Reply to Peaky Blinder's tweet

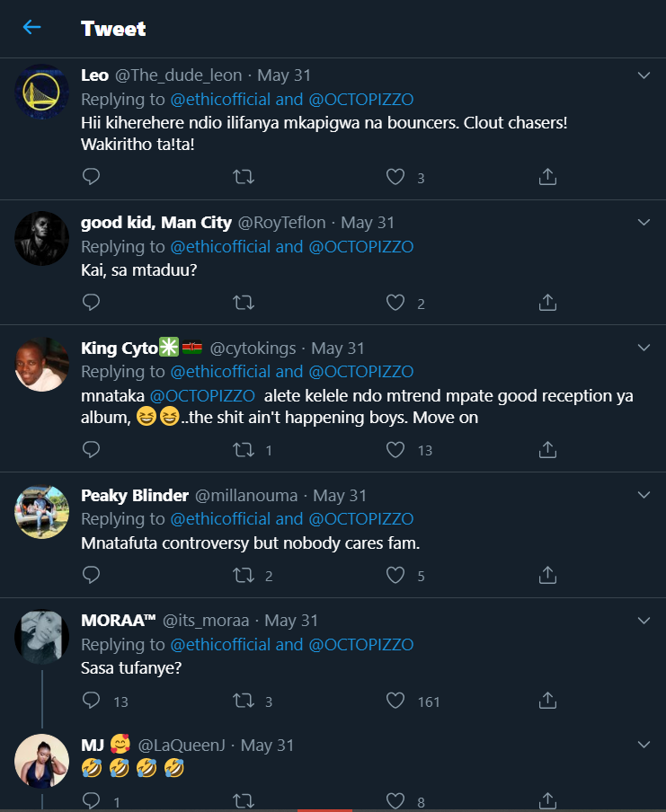pyautogui.click(x=91, y=575)
